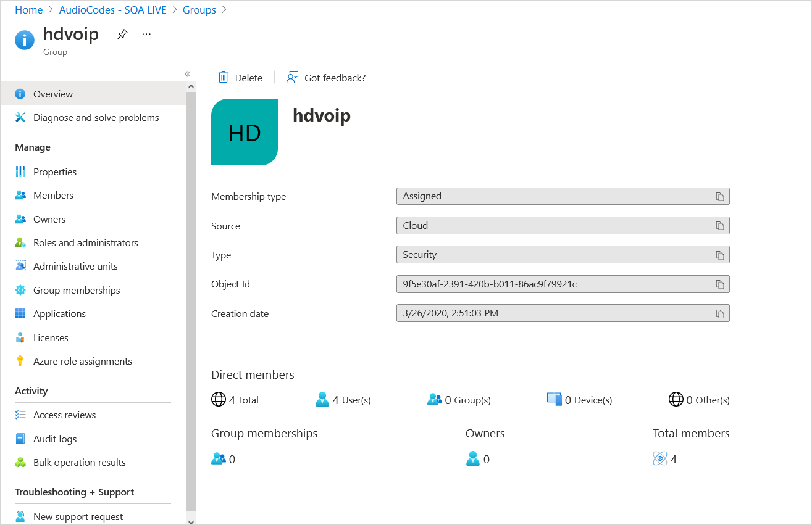The width and height of the screenshot is (812, 525).
Task: Copy the Membership type value
Action: click(720, 196)
